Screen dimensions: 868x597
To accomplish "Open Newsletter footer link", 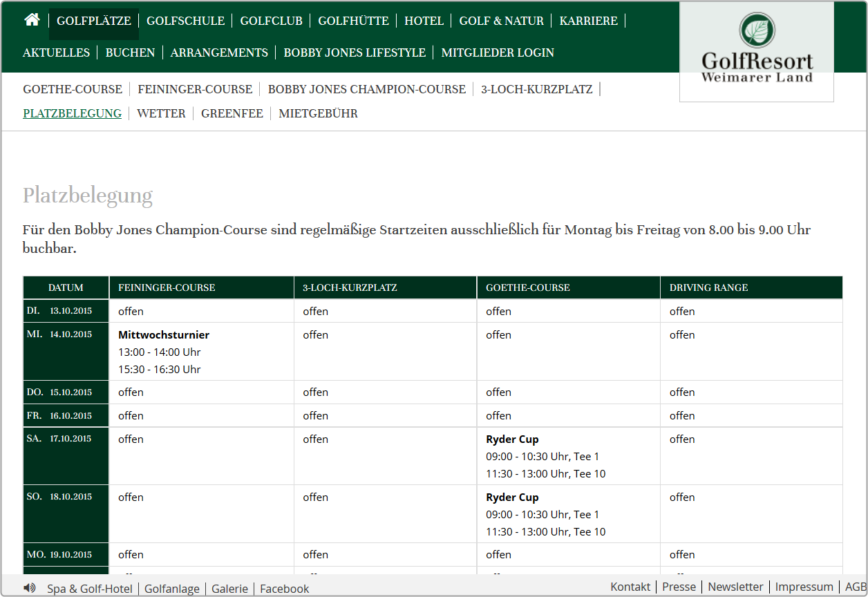I will pos(735,587).
